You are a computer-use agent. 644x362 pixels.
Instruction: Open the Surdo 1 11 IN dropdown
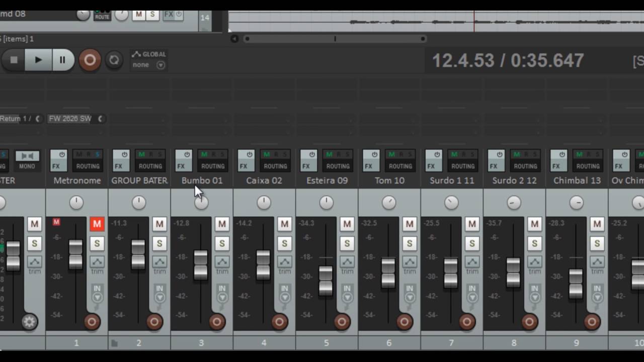[x=472, y=293]
